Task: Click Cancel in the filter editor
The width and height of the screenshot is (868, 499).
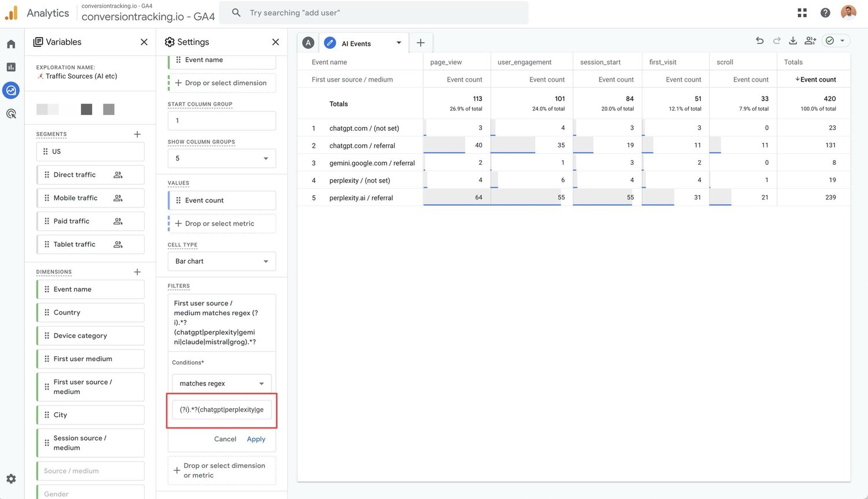Action: 225,439
